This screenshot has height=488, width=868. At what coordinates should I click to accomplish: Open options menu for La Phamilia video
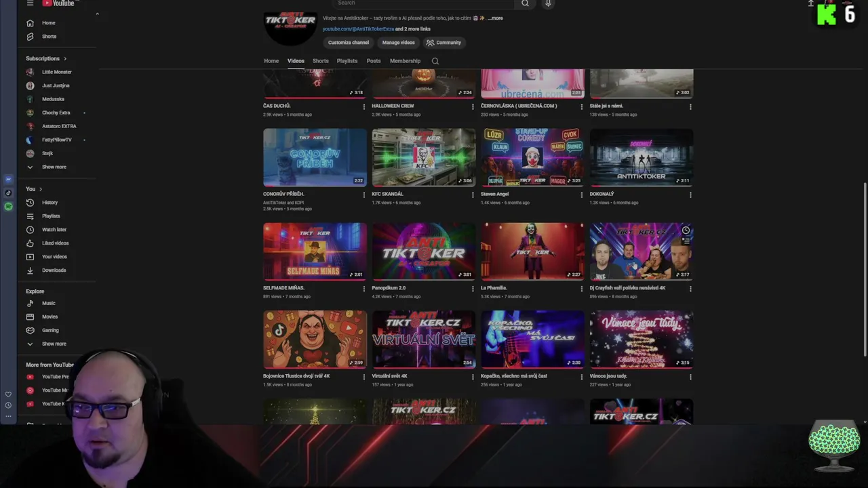(x=581, y=289)
